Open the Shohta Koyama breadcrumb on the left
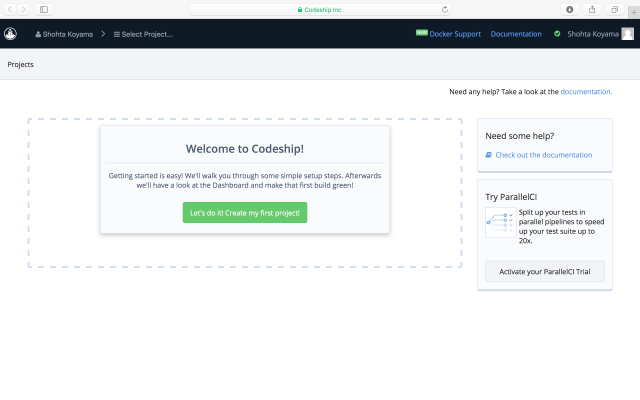Image resolution: width=640 pixels, height=400 pixels. [x=64, y=34]
